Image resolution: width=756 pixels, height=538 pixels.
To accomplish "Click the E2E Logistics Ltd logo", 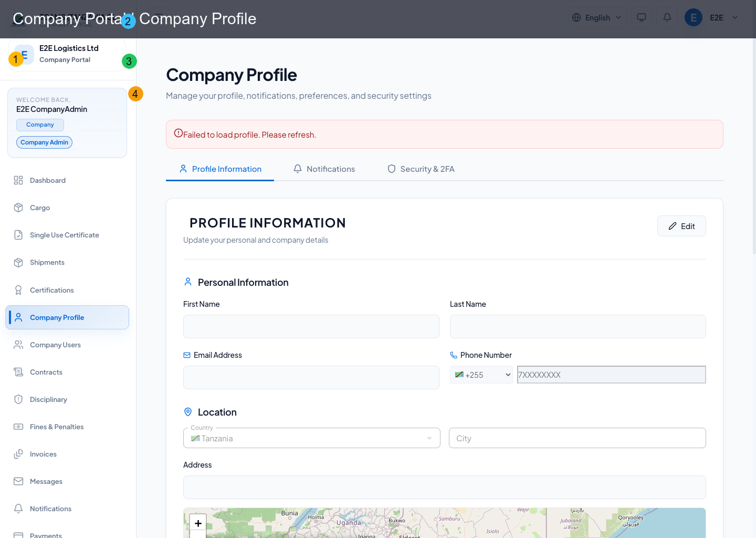I will [24, 55].
